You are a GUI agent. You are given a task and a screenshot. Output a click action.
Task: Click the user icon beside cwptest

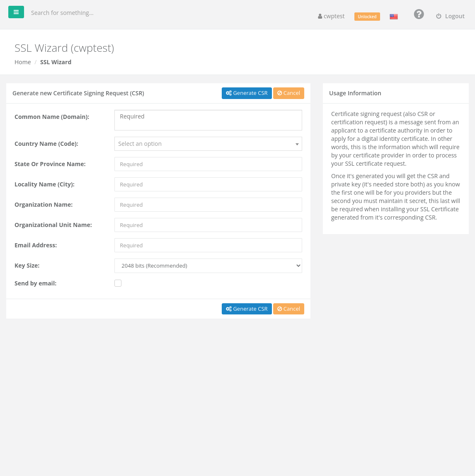pyautogui.click(x=320, y=17)
